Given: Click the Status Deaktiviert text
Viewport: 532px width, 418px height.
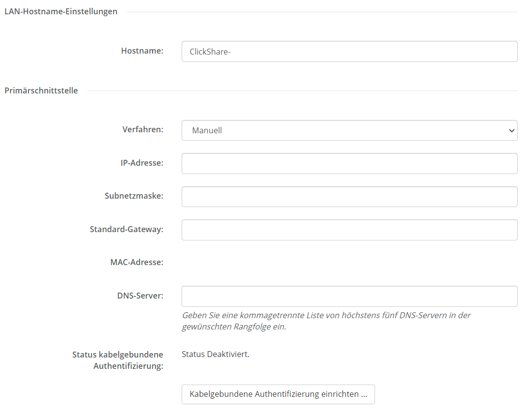Looking at the screenshot, I should pyautogui.click(x=216, y=354).
